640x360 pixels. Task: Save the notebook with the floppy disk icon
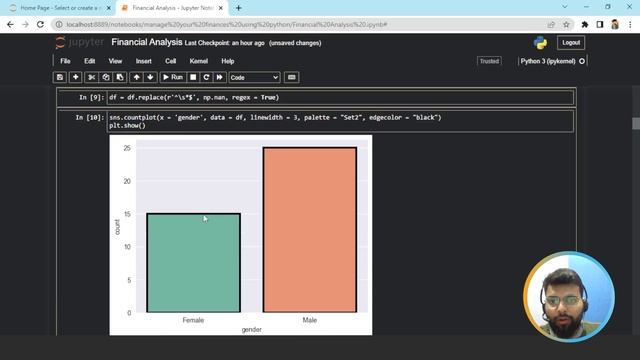60,77
